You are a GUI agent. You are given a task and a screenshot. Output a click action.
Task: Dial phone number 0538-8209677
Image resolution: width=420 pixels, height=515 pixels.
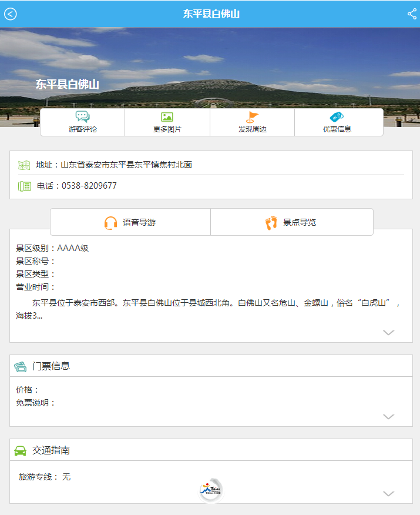[89, 186]
